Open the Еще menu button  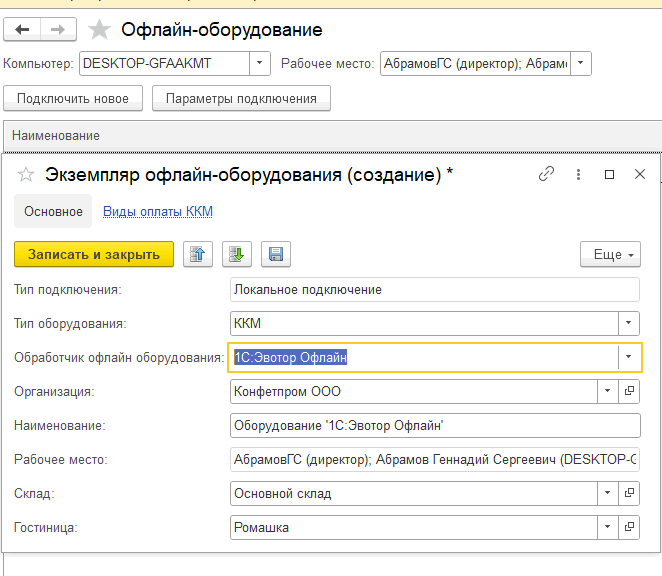point(610,254)
